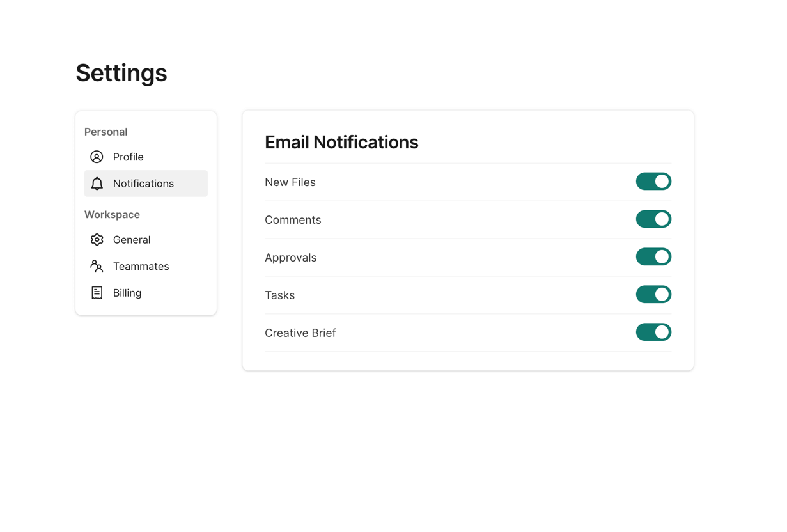Switch off Approvals notifications
Viewport: 787px width, 532px height.
[653, 257]
